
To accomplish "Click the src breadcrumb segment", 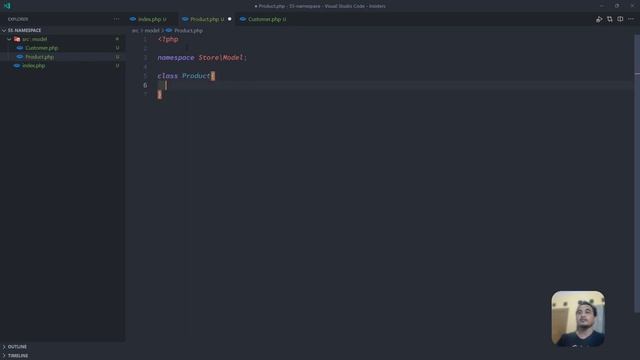I will point(135,31).
